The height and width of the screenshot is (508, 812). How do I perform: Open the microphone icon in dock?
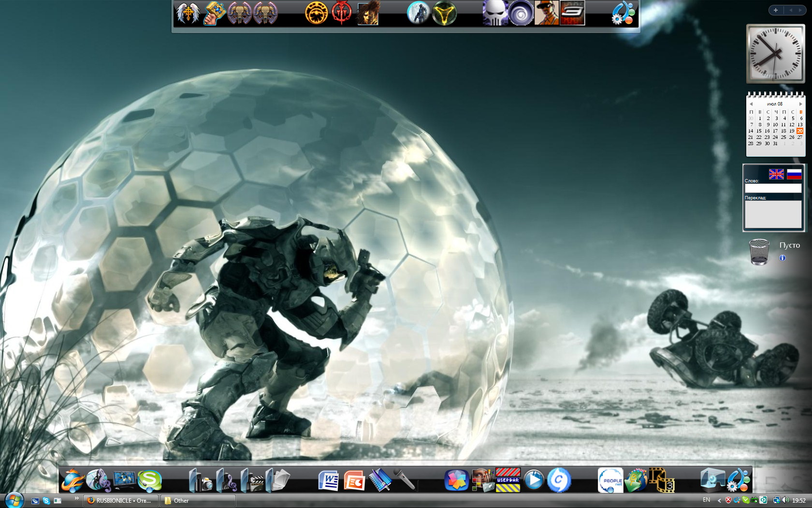coord(405,480)
